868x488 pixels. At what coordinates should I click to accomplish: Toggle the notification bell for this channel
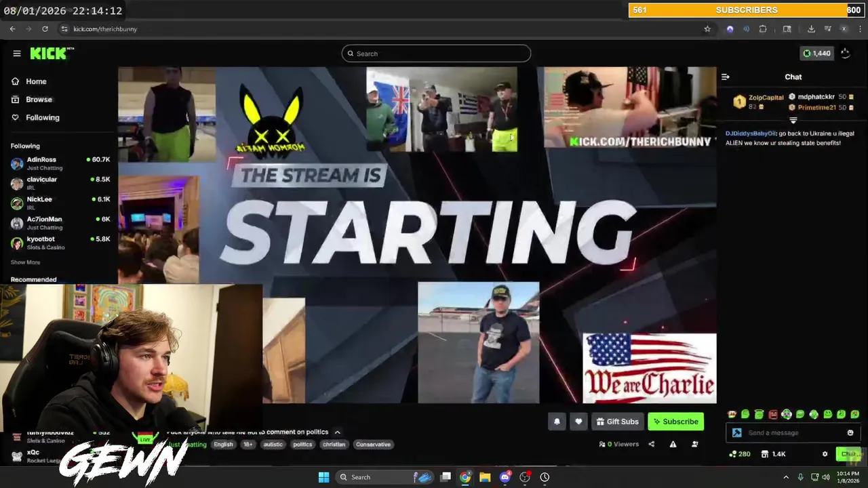pyautogui.click(x=557, y=422)
